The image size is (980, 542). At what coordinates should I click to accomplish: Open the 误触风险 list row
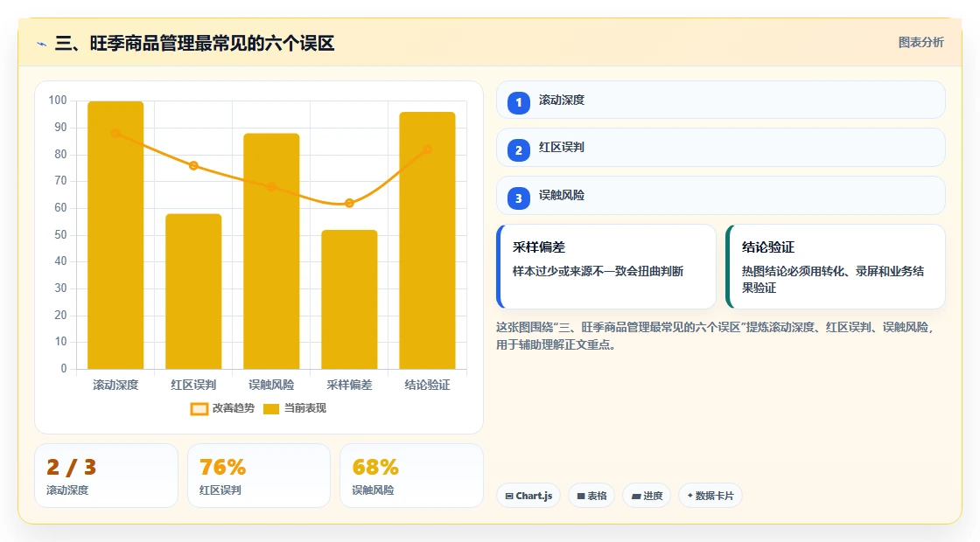point(721,196)
